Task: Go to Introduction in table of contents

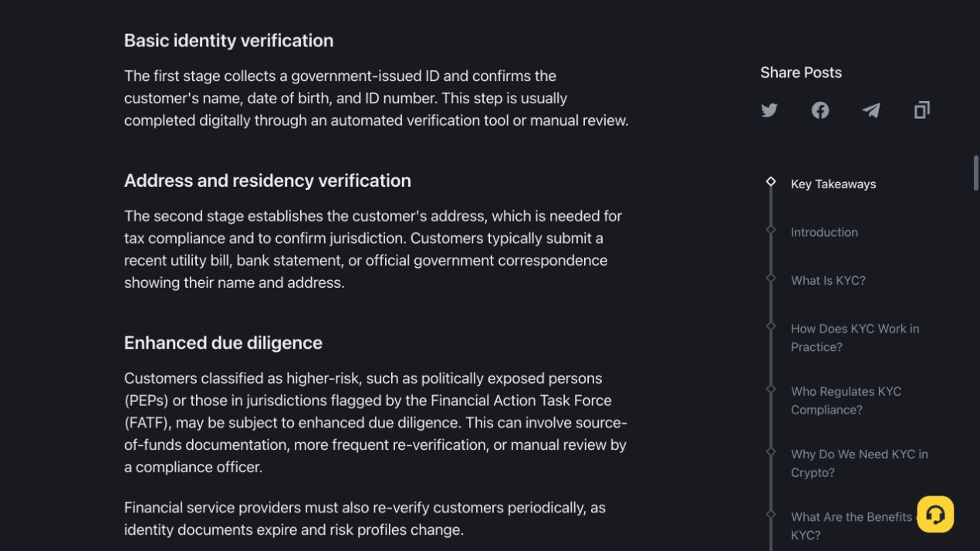Action: pyautogui.click(x=824, y=232)
